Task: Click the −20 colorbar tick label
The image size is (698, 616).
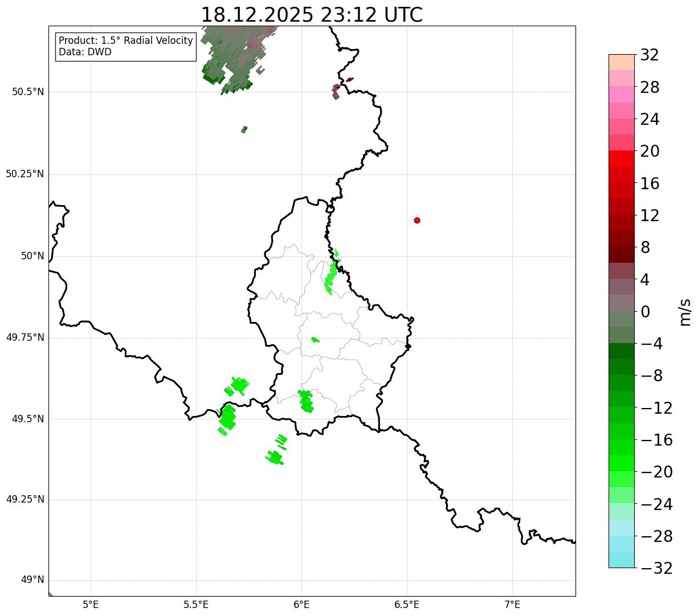Action: pos(656,472)
